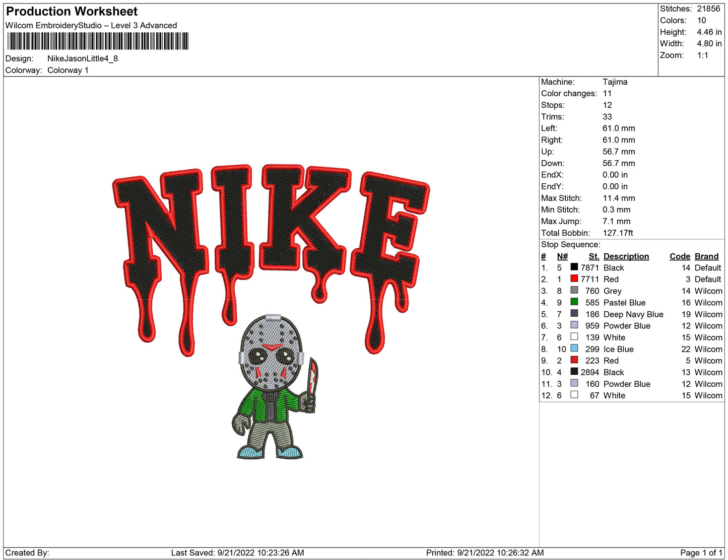Select the stitch count 2894 in stop 10
This screenshot has width=728, height=560.
tap(589, 372)
